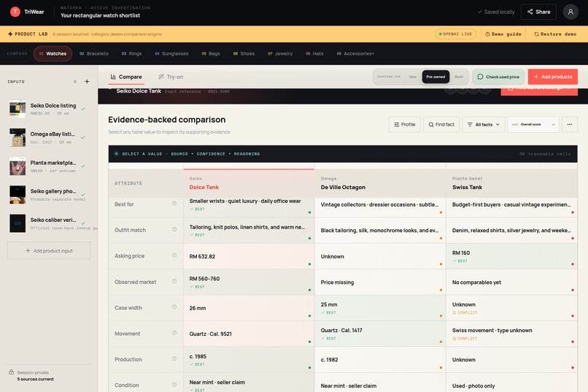Switch to the Jewelry category

pyautogui.click(x=280, y=53)
